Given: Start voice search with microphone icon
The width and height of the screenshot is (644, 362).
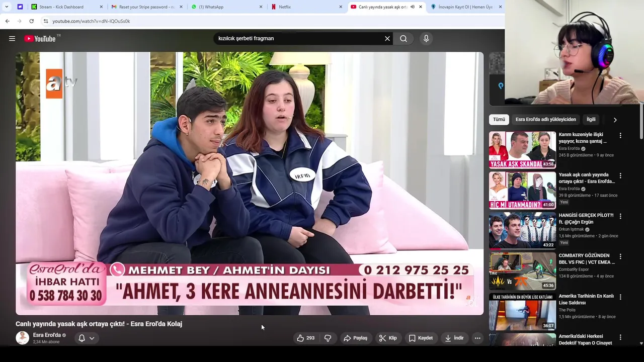Looking at the screenshot, I should click(x=426, y=39).
